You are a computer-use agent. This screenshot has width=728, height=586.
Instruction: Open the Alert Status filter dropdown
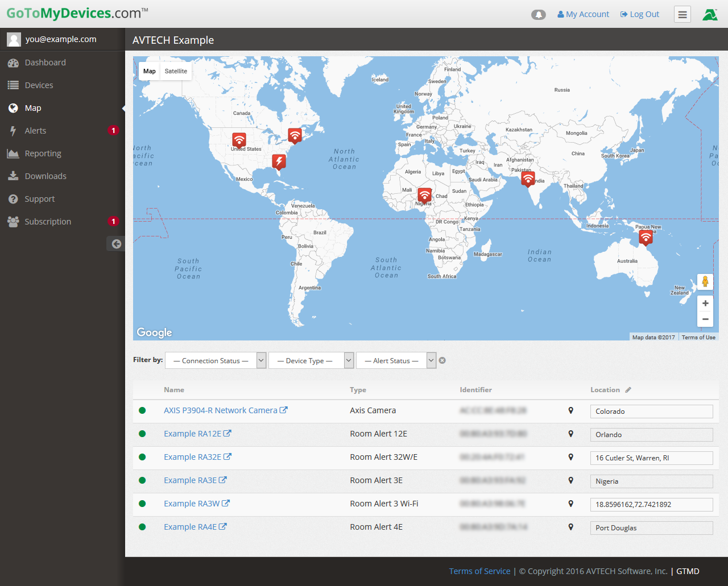pos(396,360)
